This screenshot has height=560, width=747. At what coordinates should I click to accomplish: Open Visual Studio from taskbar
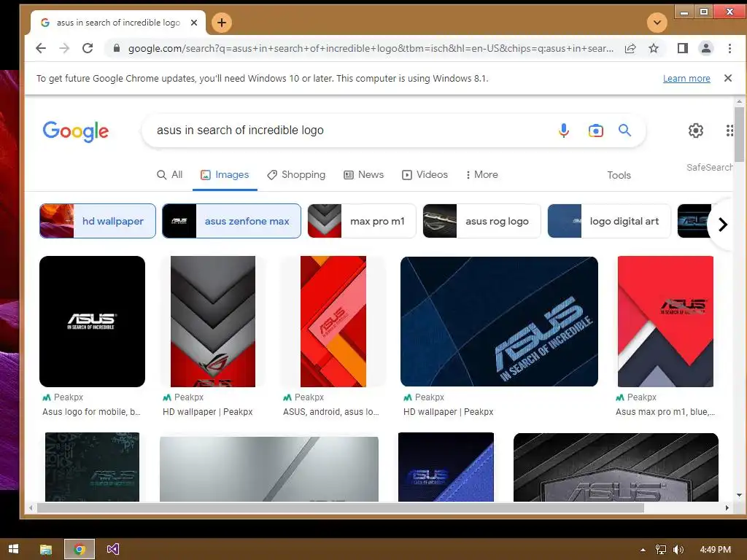tap(112, 550)
